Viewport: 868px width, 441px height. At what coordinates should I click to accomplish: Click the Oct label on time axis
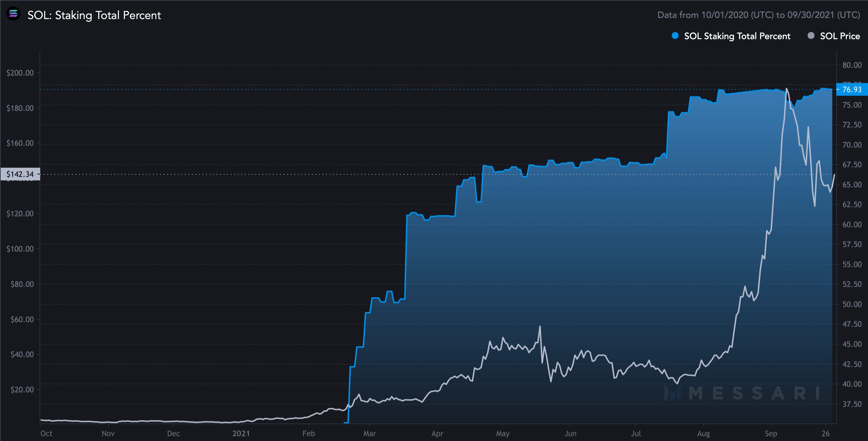click(x=46, y=434)
